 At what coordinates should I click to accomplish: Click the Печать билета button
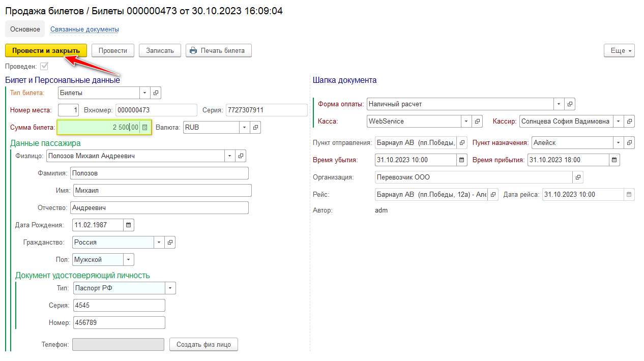point(218,50)
